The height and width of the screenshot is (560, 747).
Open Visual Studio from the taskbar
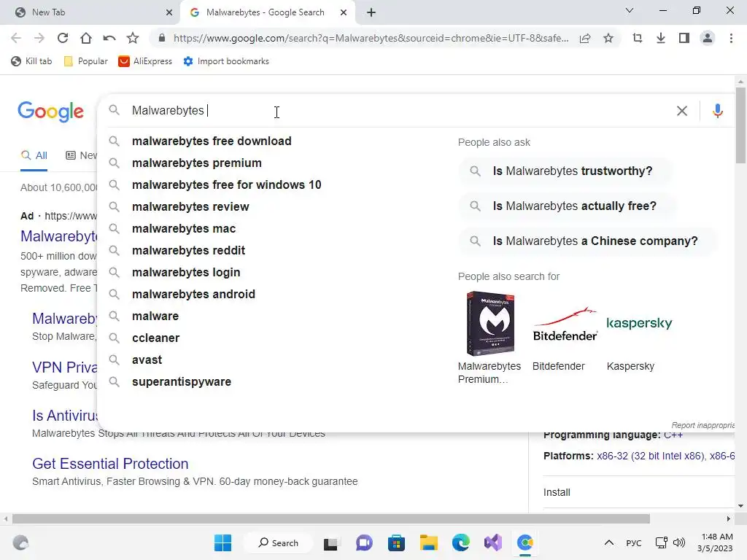point(493,542)
